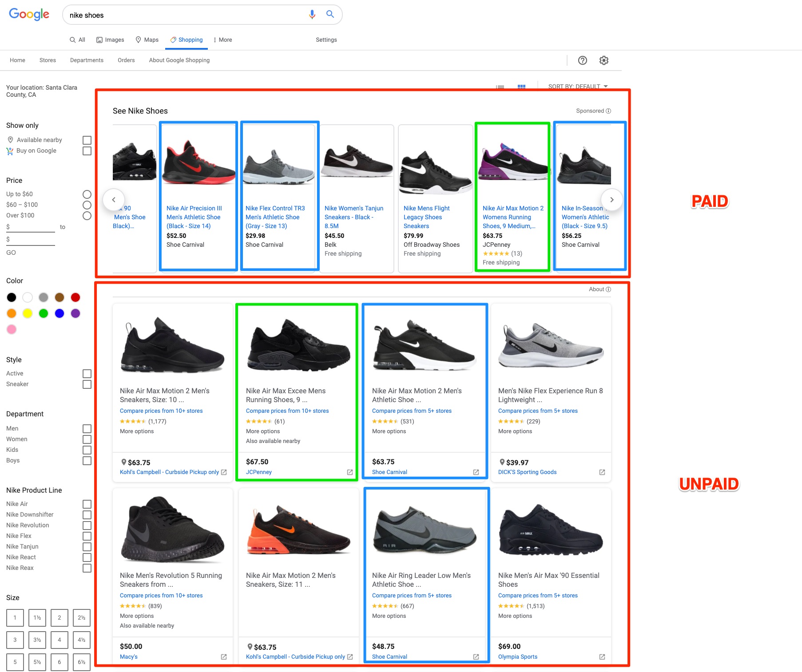Check the Sneaker style checkbox
802x672 pixels.
(x=87, y=384)
